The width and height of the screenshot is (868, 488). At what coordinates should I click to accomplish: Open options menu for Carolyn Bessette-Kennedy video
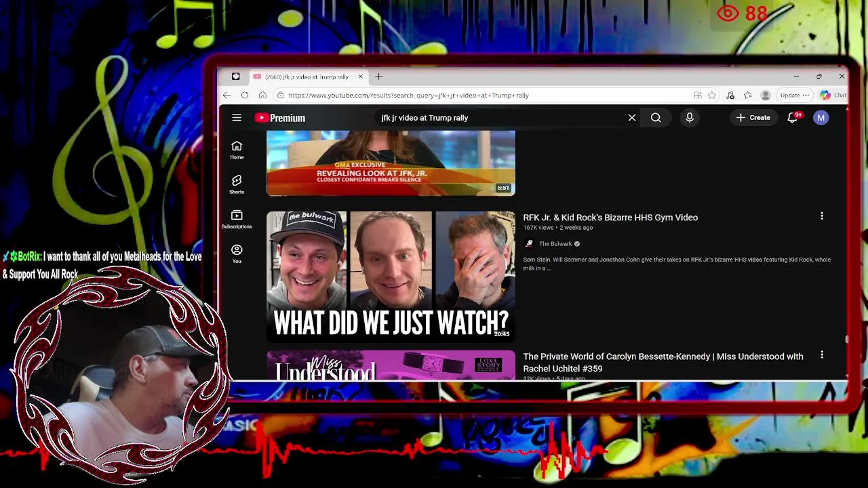[822, 355]
